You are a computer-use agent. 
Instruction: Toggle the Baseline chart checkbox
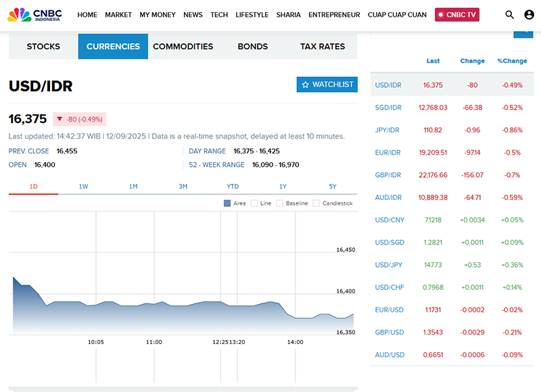tap(280, 203)
